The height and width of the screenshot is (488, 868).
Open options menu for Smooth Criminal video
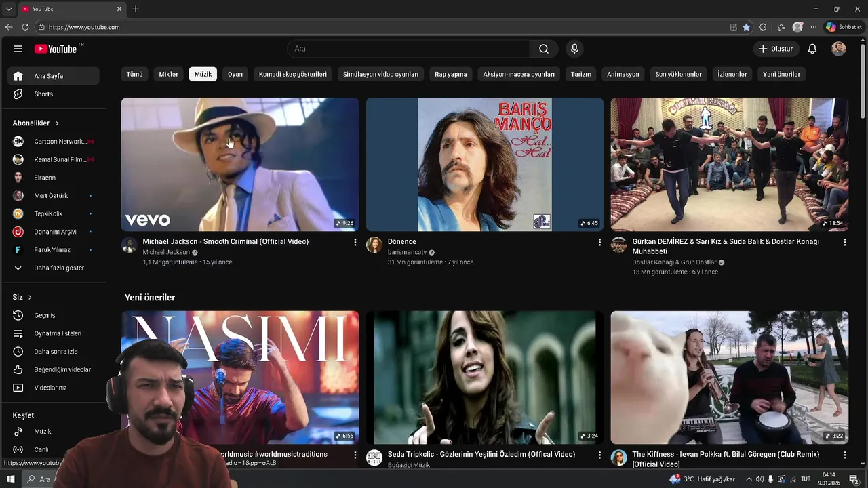[355, 242]
